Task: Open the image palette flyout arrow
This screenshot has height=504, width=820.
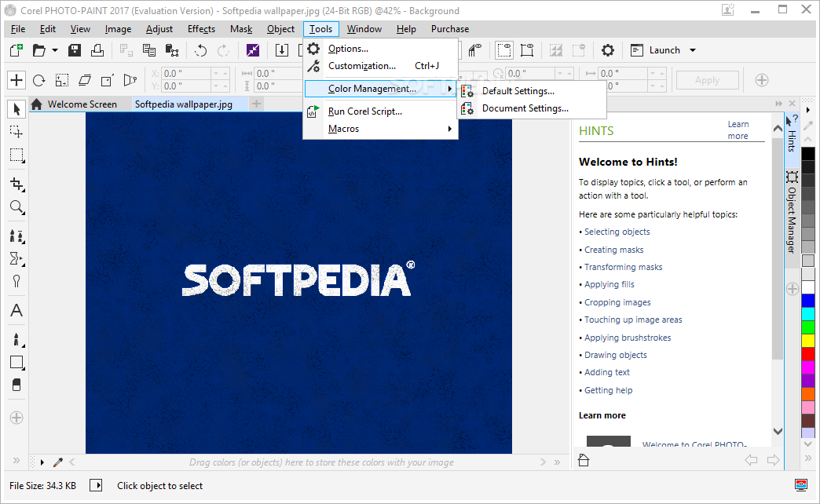Action: click(x=42, y=462)
